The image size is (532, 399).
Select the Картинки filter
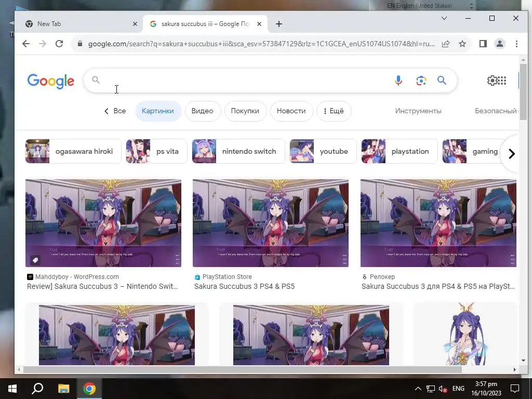[x=158, y=111]
